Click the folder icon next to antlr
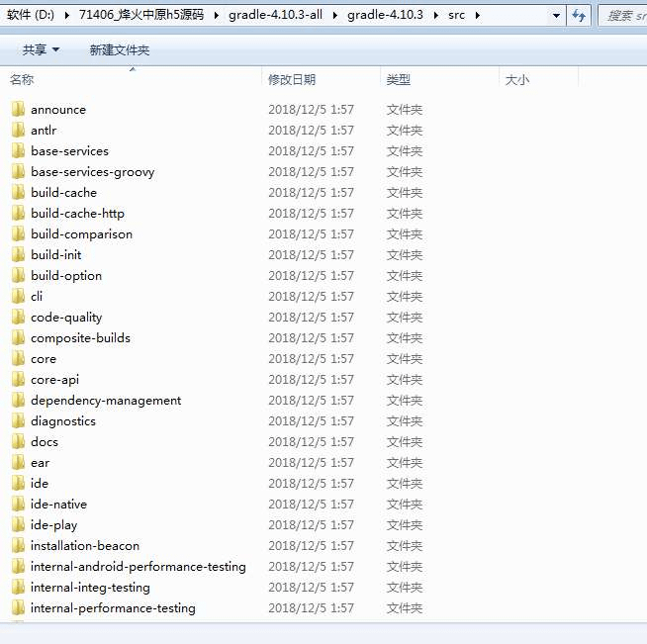Screen dimensions: 647x644 (18, 130)
